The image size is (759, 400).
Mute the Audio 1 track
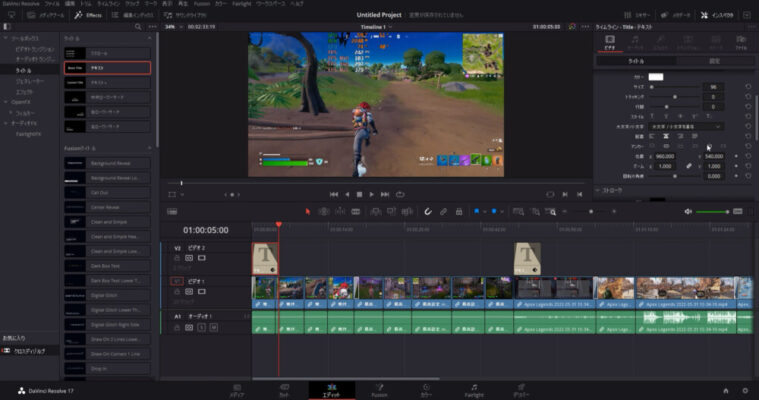(213, 328)
